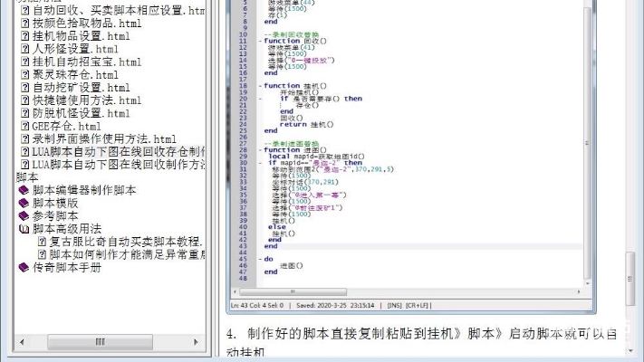This screenshot has width=644, height=362.
Task: Collapse the open book 脚本高级用法 section
Action: point(24,230)
